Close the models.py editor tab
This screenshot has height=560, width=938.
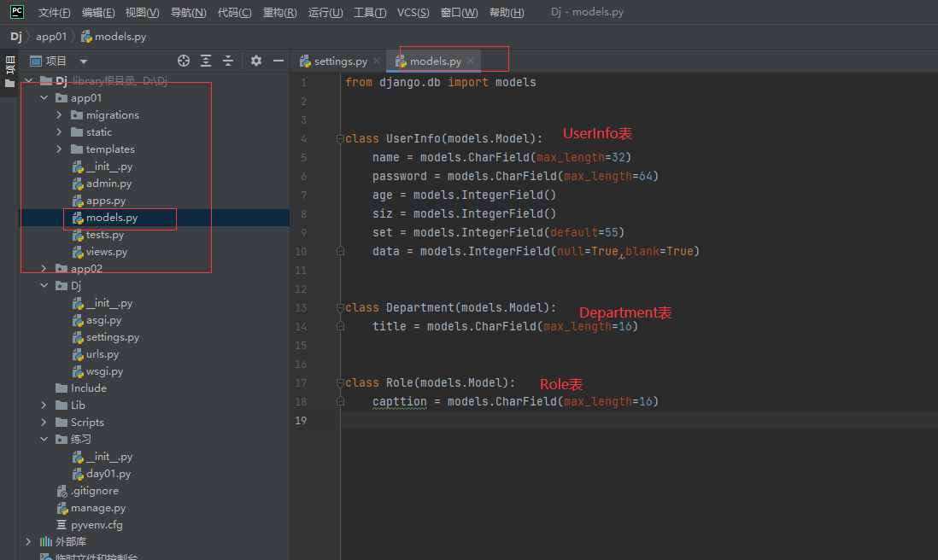(x=471, y=61)
